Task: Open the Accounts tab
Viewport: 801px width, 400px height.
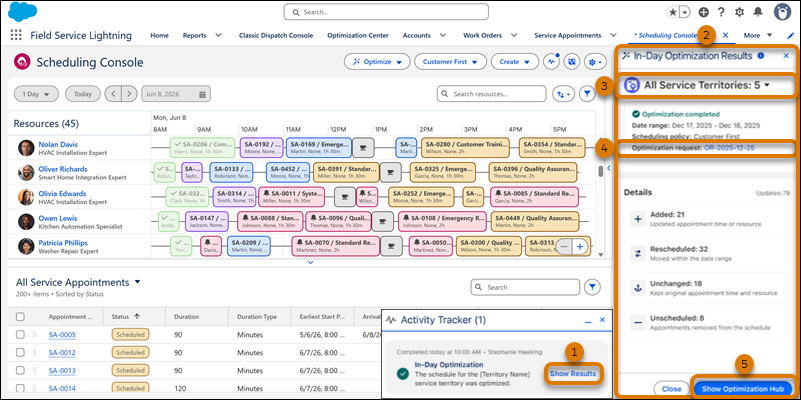Action: (416, 35)
